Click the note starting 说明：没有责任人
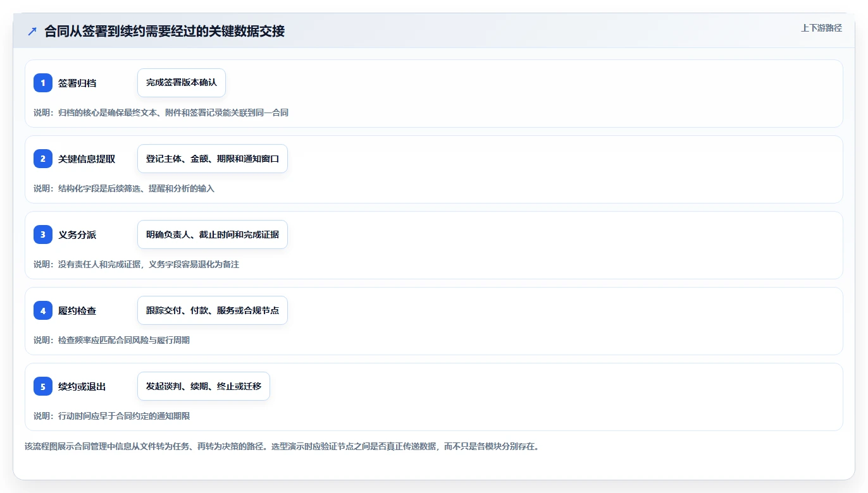Viewport: 868px width, 493px height. 136,264
